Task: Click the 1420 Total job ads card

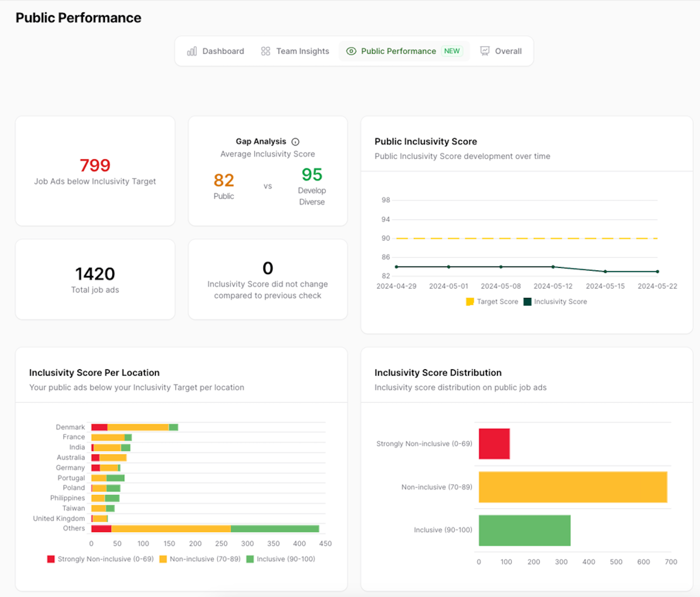Action: pos(95,279)
